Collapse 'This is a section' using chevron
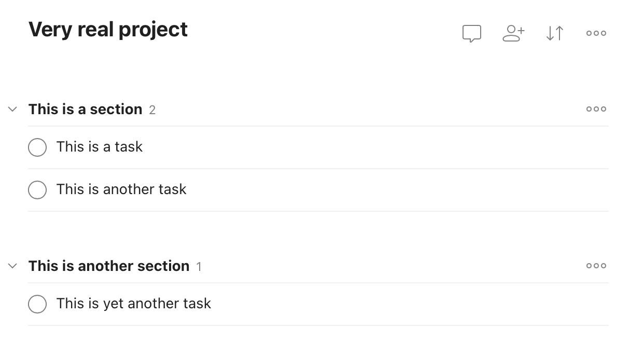The image size is (644, 355). [x=12, y=109]
